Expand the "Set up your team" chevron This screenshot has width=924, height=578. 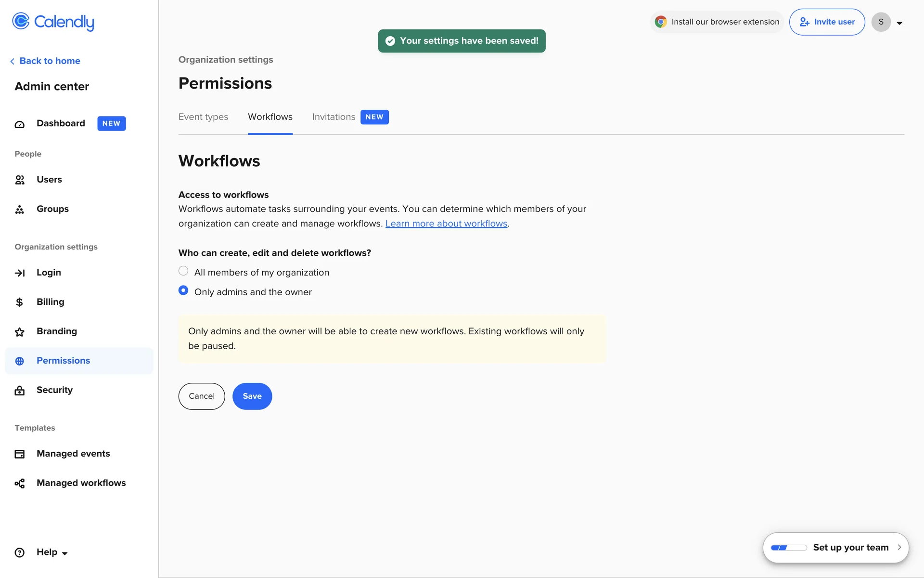click(899, 547)
